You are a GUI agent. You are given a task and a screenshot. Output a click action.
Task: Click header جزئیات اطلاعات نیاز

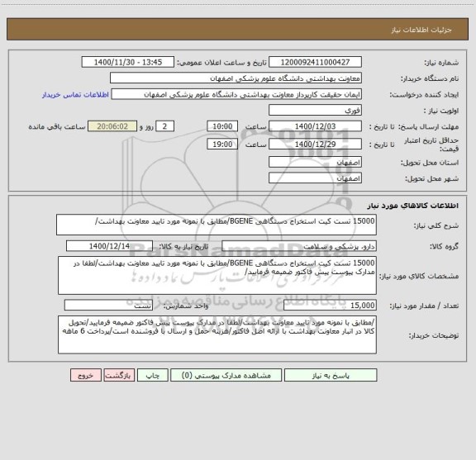pyautogui.click(x=421, y=30)
